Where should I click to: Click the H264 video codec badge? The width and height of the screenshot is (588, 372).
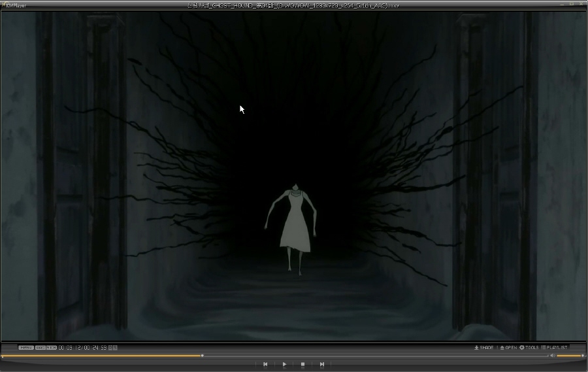point(26,347)
